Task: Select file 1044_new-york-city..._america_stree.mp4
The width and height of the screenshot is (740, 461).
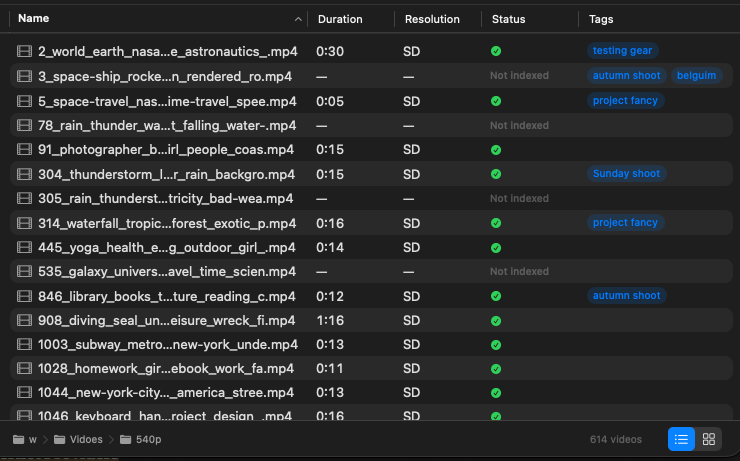Action: pos(166,393)
